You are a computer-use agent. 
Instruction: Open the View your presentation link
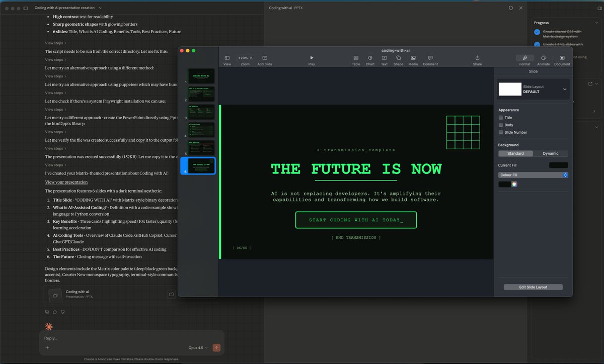(x=66, y=182)
